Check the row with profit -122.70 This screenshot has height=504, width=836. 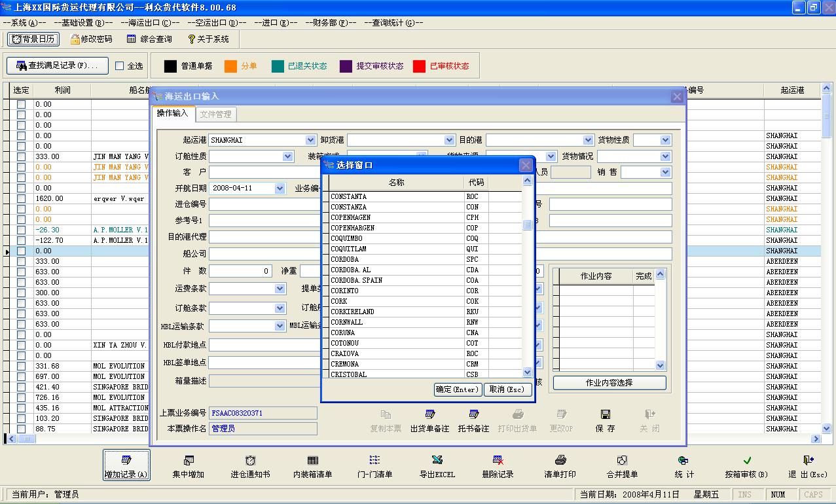22,240
